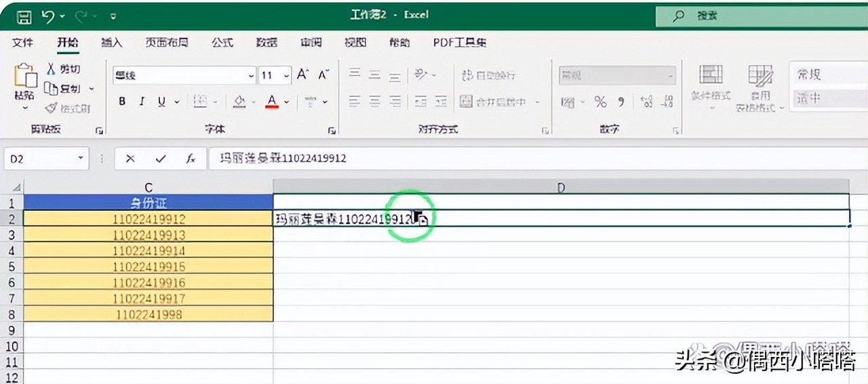Select the 适中 cell style
This screenshot has height=384, width=868.
[x=829, y=98]
